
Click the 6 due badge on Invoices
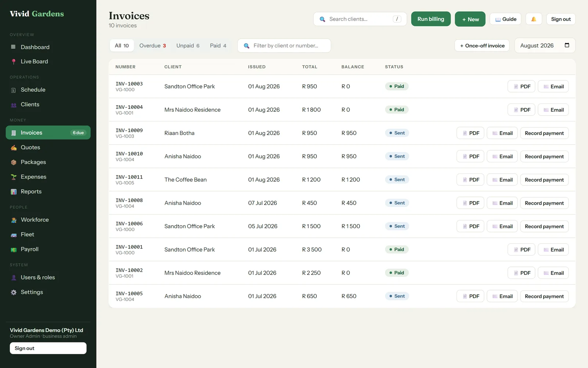tap(78, 133)
